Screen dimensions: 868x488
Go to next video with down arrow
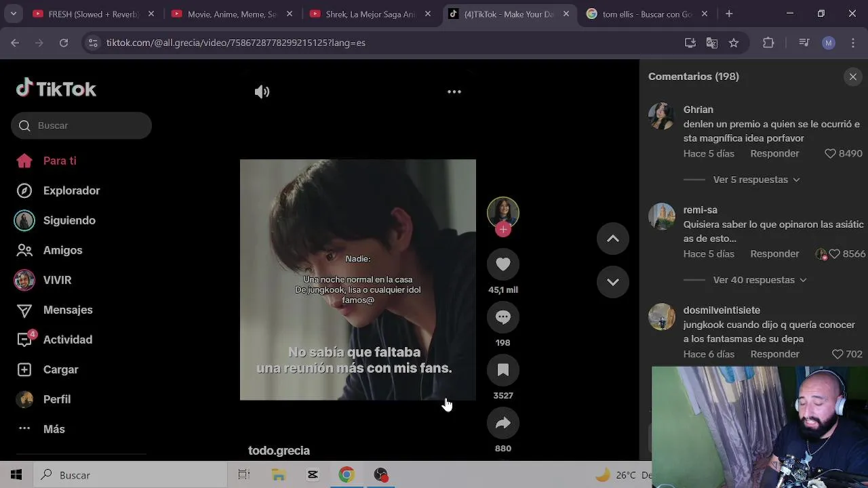(613, 282)
